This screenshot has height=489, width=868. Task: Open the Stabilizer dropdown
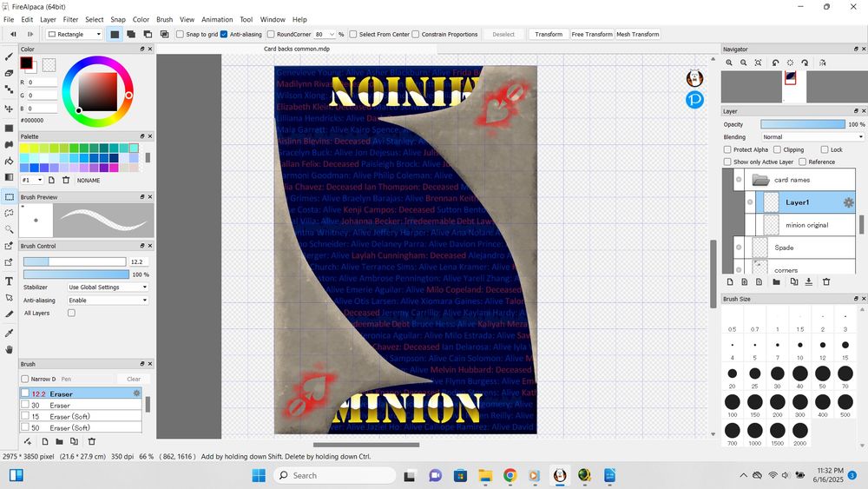point(108,287)
